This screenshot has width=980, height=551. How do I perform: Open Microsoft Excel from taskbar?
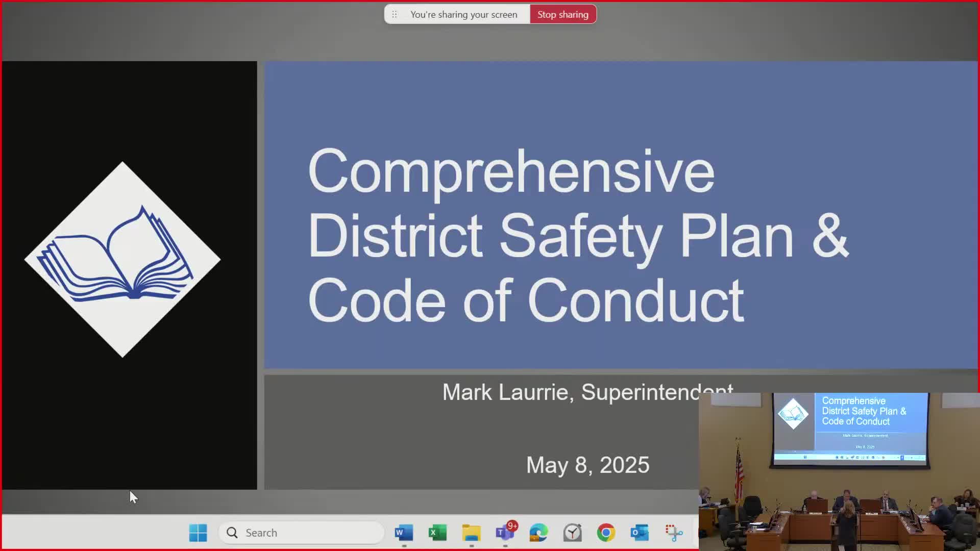(x=437, y=533)
